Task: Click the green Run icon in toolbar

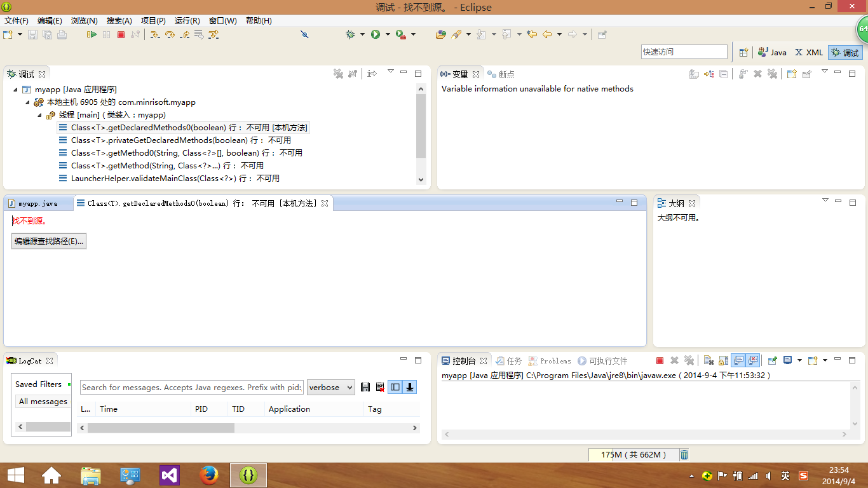Action: coord(376,34)
